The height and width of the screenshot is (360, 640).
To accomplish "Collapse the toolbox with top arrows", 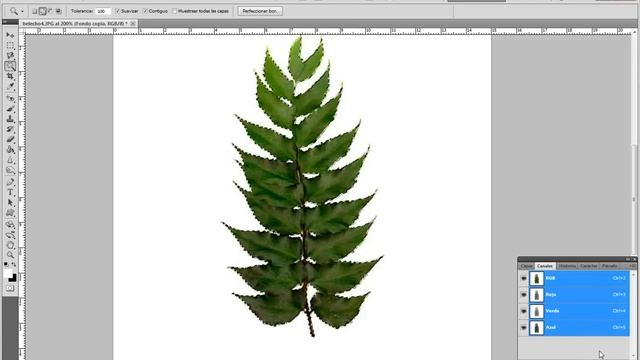I will click(x=5, y=22).
